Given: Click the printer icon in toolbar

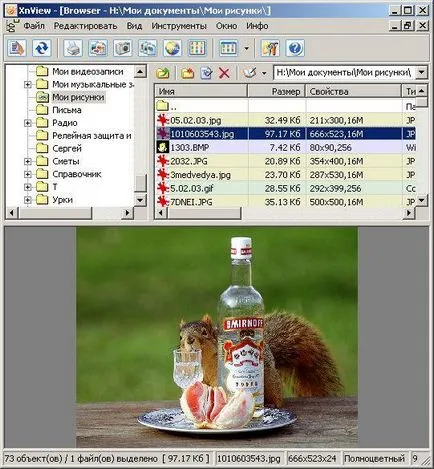Looking at the screenshot, I should point(73,48).
